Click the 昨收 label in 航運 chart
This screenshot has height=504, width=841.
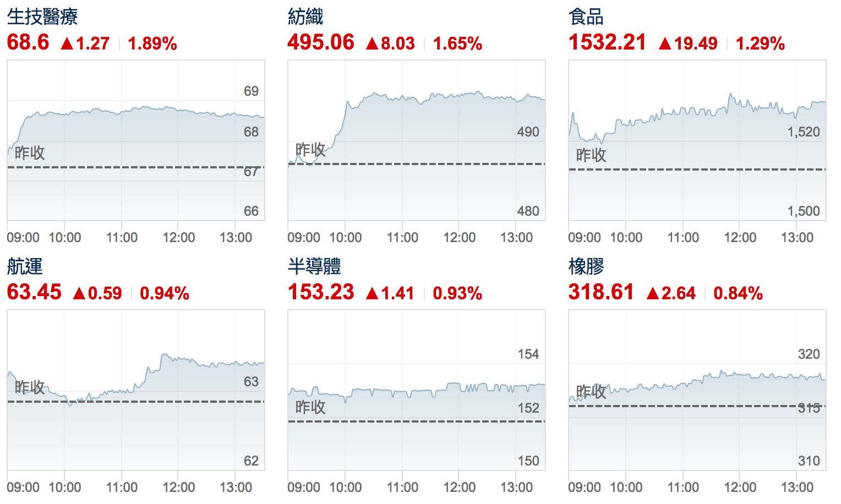click(x=30, y=387)
